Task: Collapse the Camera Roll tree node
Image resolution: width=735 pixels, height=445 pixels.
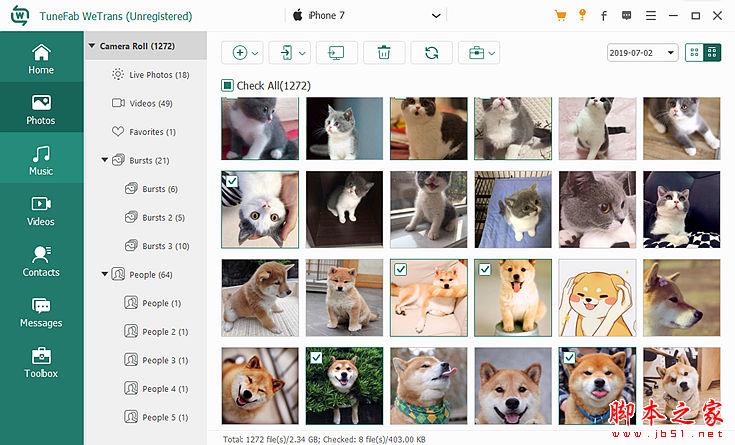Action: (x=92, y=46)
